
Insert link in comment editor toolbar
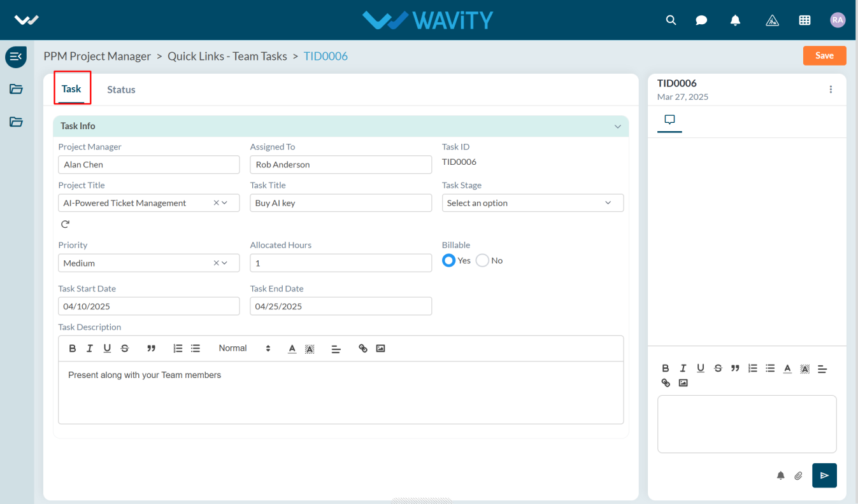[x=666, y=383]
